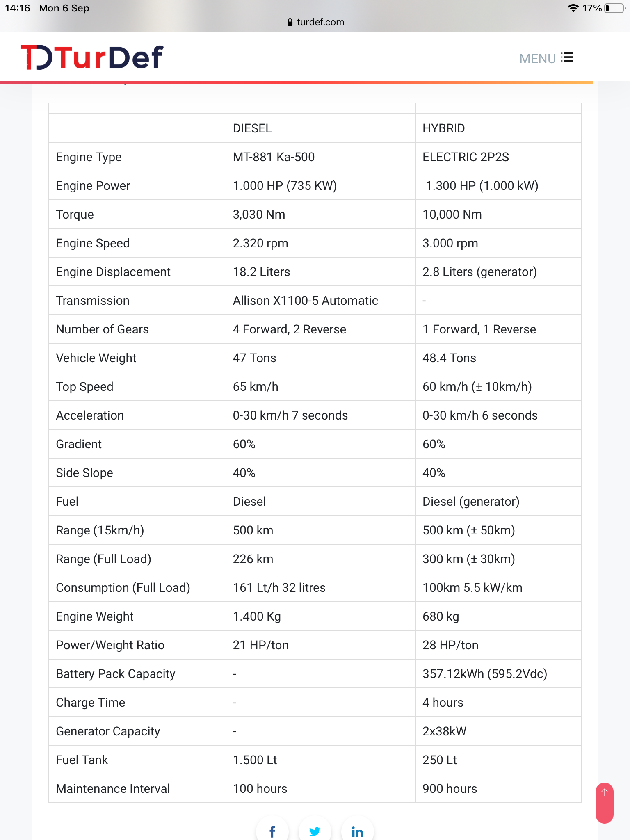
Task: Click the Engine Type row label
Action: pyautogui.click(x=89, y=157)
